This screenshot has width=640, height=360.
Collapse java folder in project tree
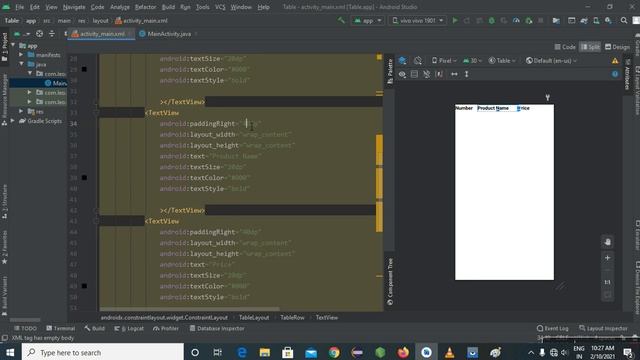coord(21,64)
